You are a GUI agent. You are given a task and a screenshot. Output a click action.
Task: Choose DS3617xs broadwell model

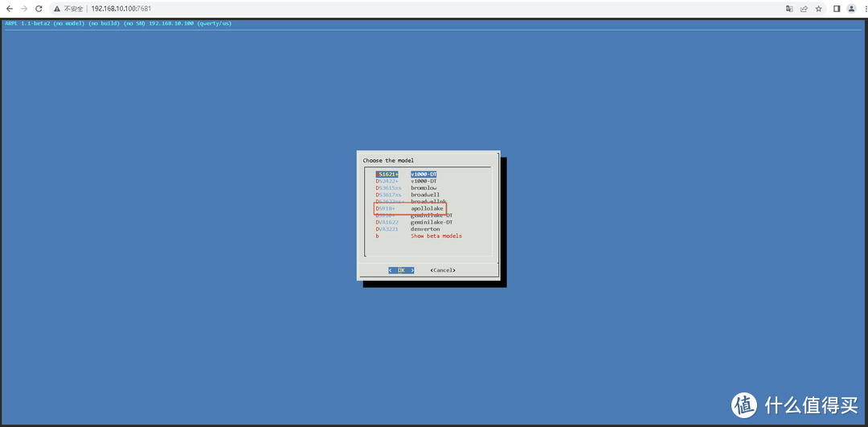(x=408, y=195)
